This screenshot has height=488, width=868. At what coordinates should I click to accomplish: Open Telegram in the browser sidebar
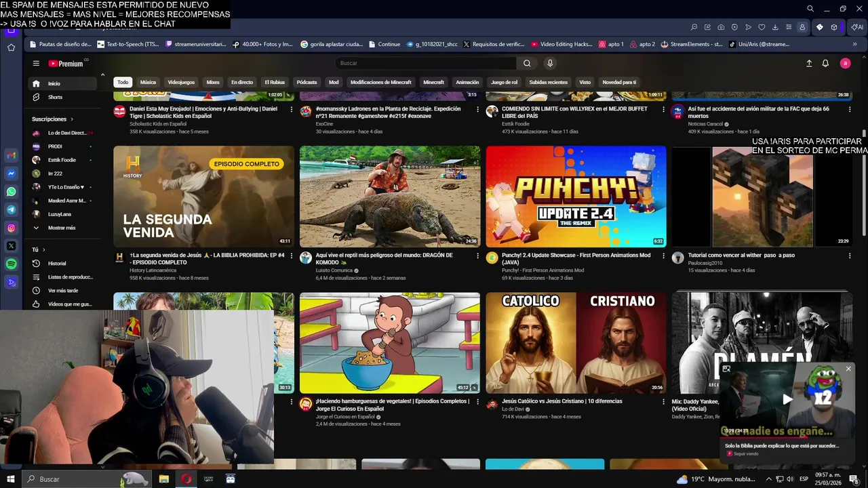11,210
